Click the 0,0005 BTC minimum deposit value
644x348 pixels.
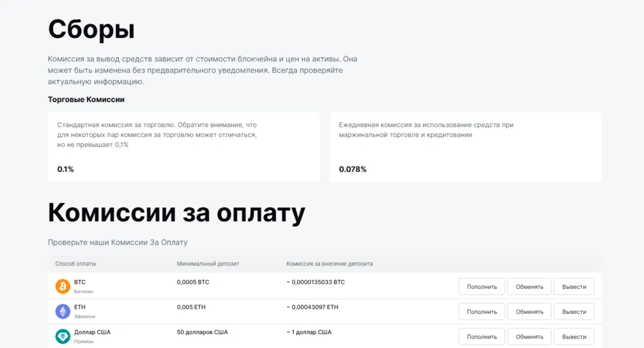(x=193, y=282)
